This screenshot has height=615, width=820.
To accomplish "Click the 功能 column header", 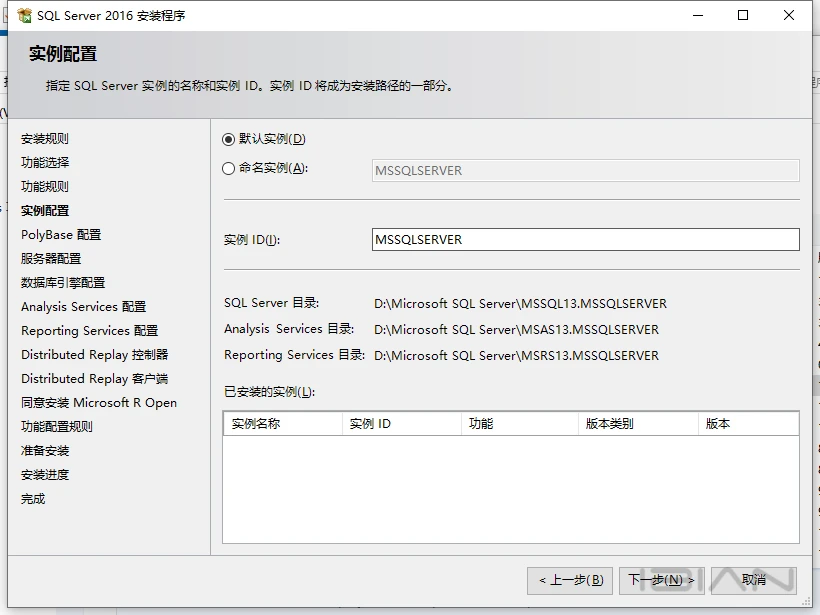I will pyautogui.click(x=520, y=424).
